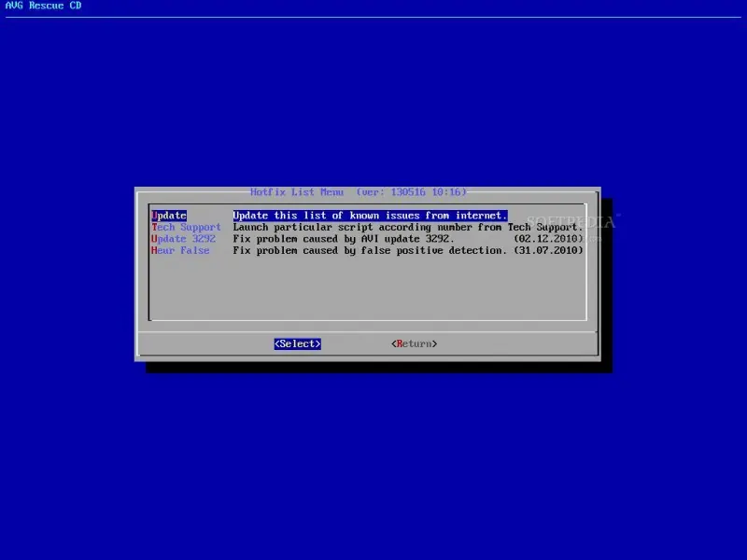Select the Update 3292 hotfix entry
Viewport: 747px width, 560px height.
coord(183,239)
